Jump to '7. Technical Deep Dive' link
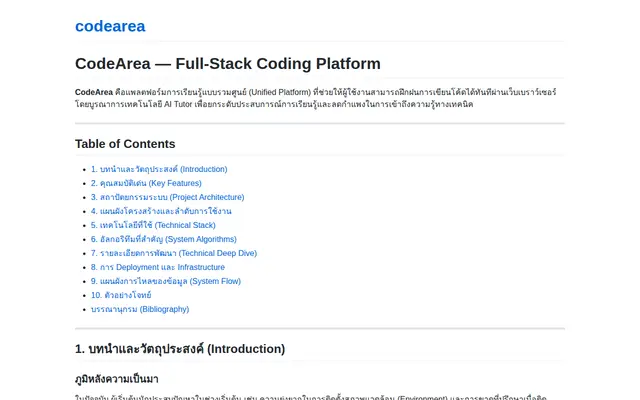Viewport: 640px width, 400px height. click(x=174, y=253)
